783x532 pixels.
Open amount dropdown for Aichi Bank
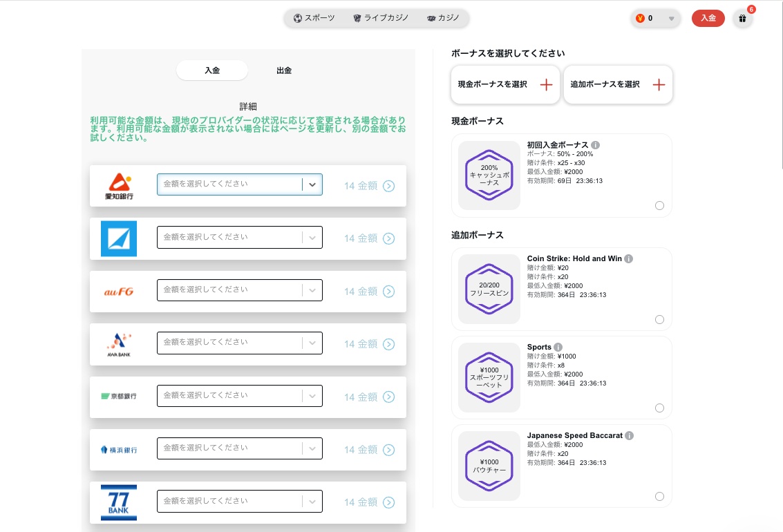240,184
